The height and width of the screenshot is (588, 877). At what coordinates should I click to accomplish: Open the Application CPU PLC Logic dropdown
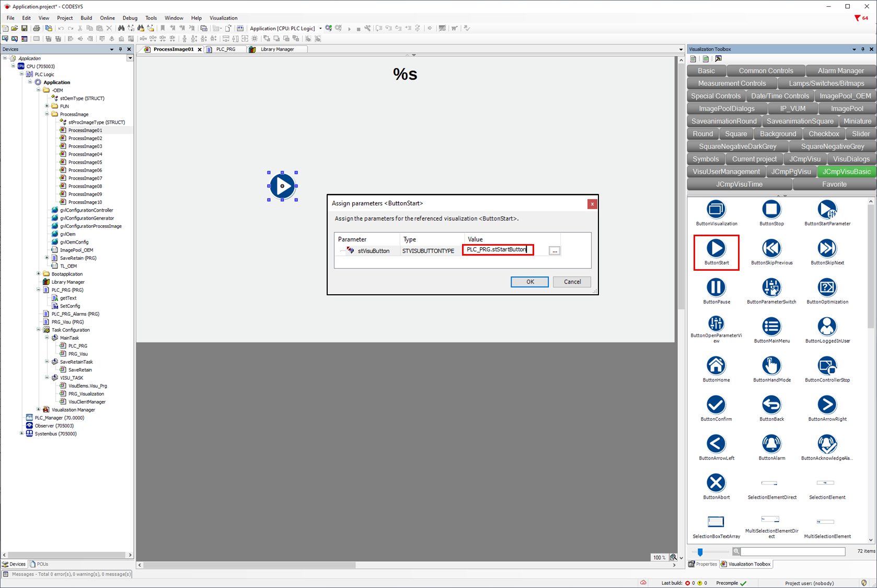[320, 28]
